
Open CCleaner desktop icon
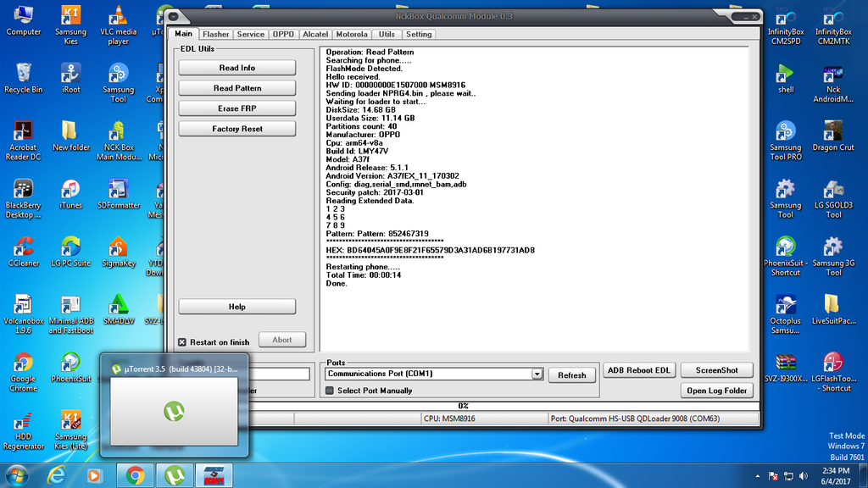pos(23,250)
